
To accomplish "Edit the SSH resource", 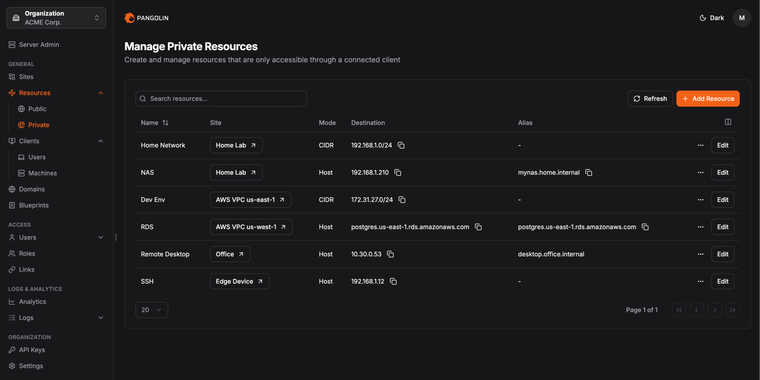I will tap(723, 281).
